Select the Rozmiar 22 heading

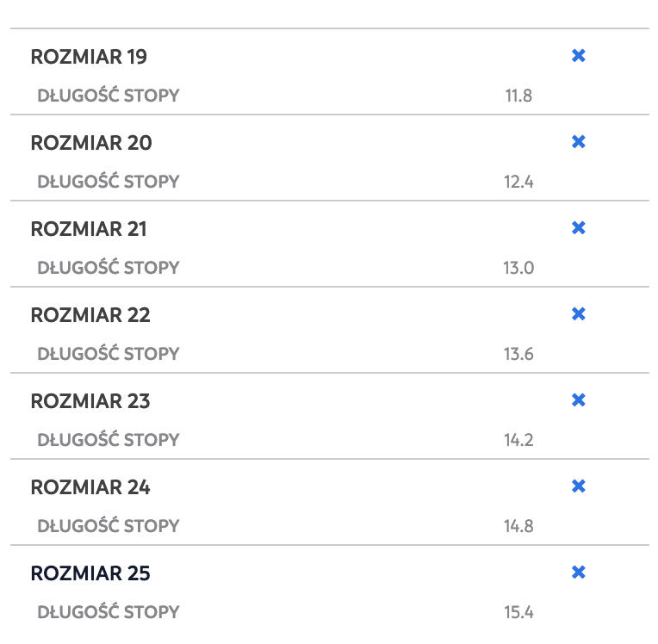(x=90, y=315)
